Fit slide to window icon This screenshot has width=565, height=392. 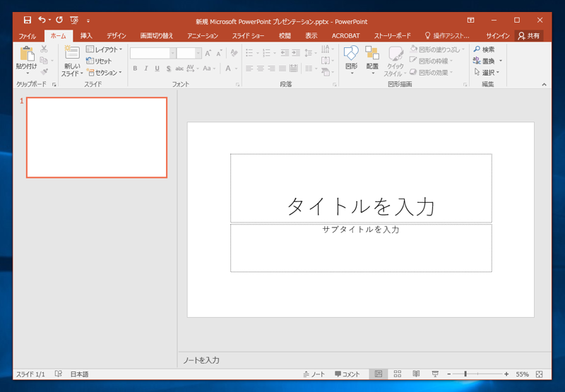(540, 374)
